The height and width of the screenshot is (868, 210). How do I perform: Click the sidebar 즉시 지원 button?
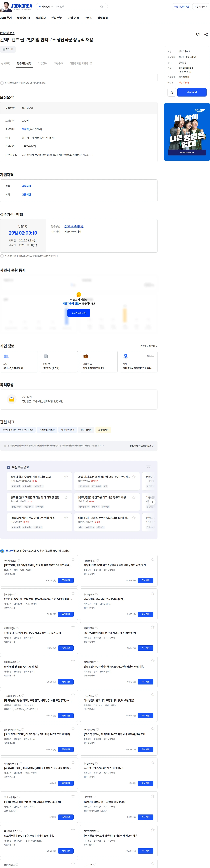pyautogui.click(x=192, y=92)
